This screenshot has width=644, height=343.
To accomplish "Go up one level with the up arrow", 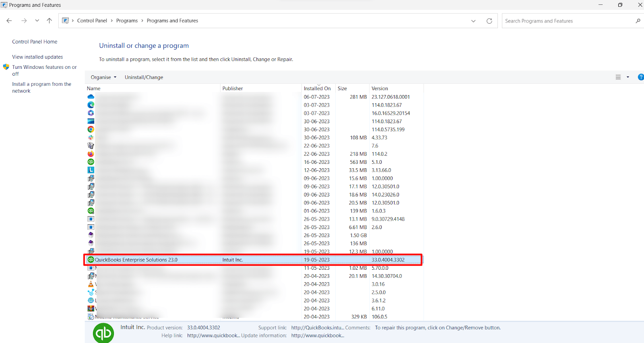I will 49,21.
